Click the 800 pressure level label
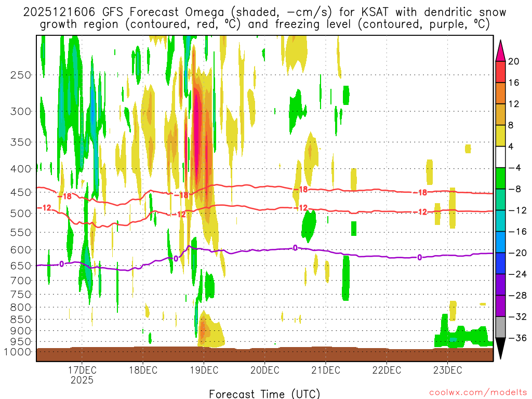Screen dimensions: 532x399 [x=21, y=308]
